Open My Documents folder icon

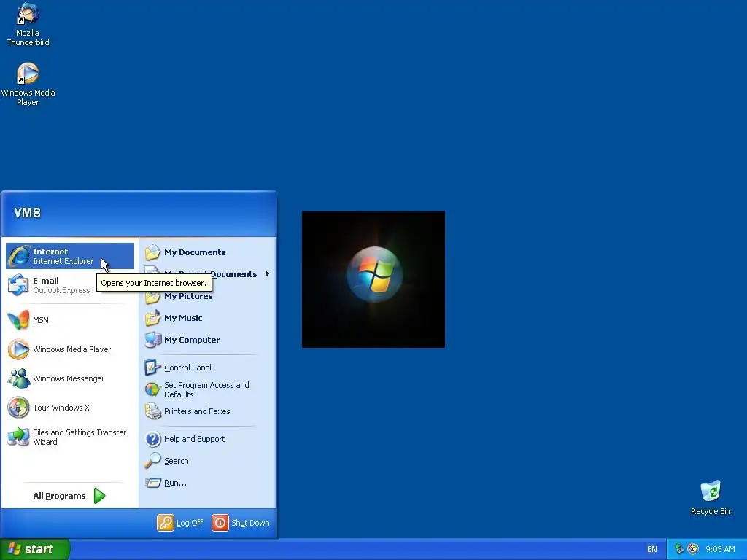coord(153,252)
